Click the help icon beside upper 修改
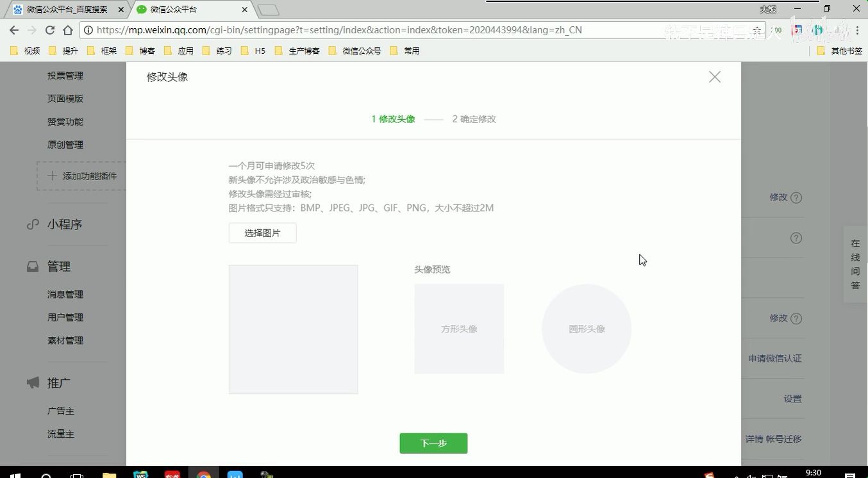The height and width of the screenshot is (478, 868). coord(796,198)
